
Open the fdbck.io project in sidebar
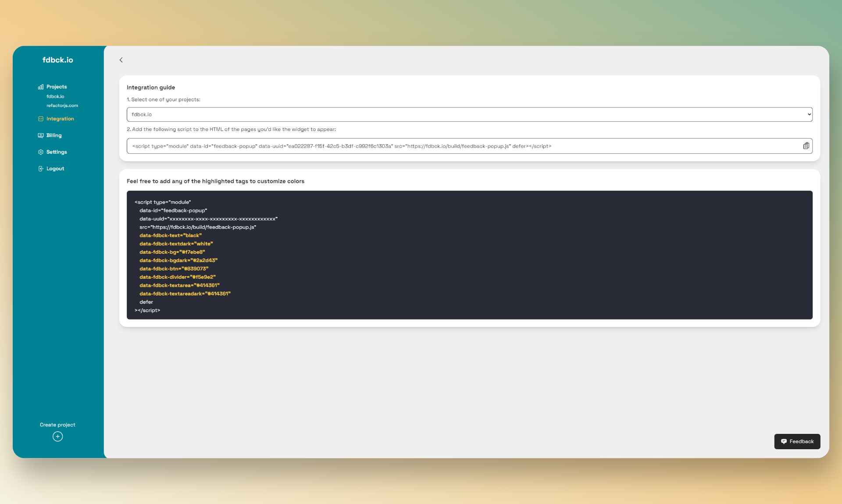[x=55, y=96]
